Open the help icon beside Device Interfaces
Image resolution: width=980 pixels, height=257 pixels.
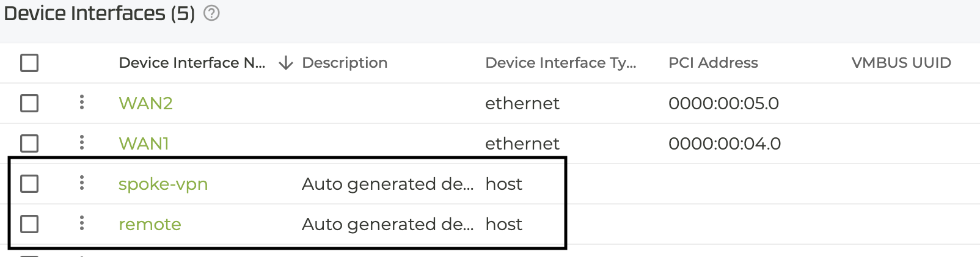pos(211,13)
